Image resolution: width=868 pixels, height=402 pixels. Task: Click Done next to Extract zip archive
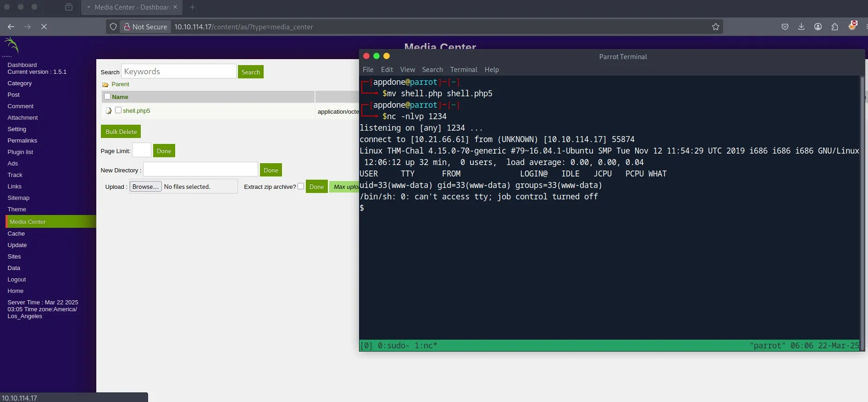[x=317, y=187]
